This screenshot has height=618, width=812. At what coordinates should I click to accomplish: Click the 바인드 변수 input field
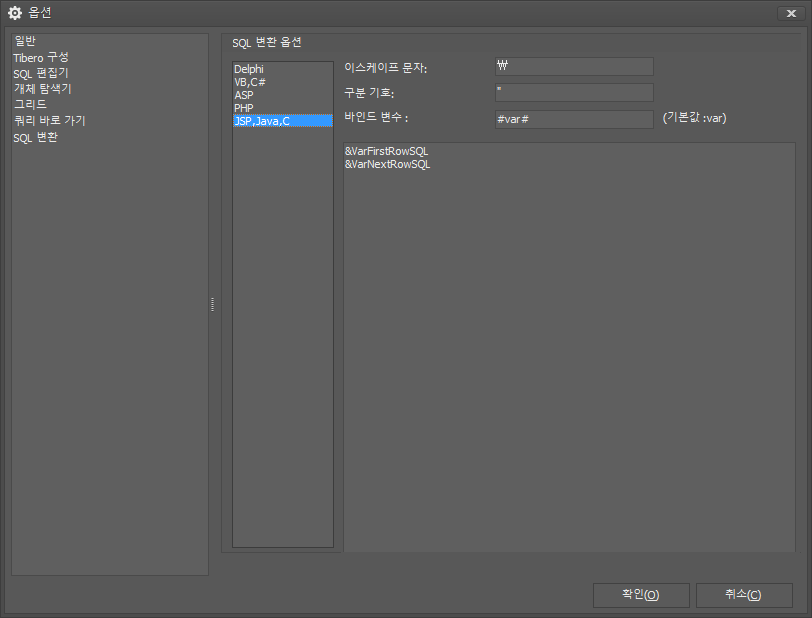(x=574, y=119)
